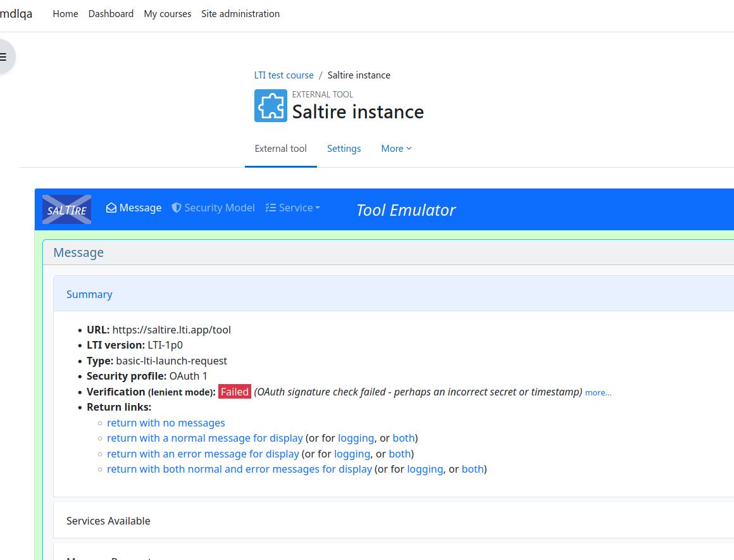Click the mdlqa site name

pos(16,13)
